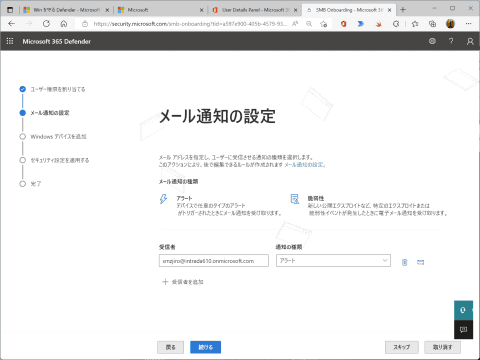Click the blue 続ける continue button
The width and height of the screenshot is (480, 360).
click(x=206, y=347)
